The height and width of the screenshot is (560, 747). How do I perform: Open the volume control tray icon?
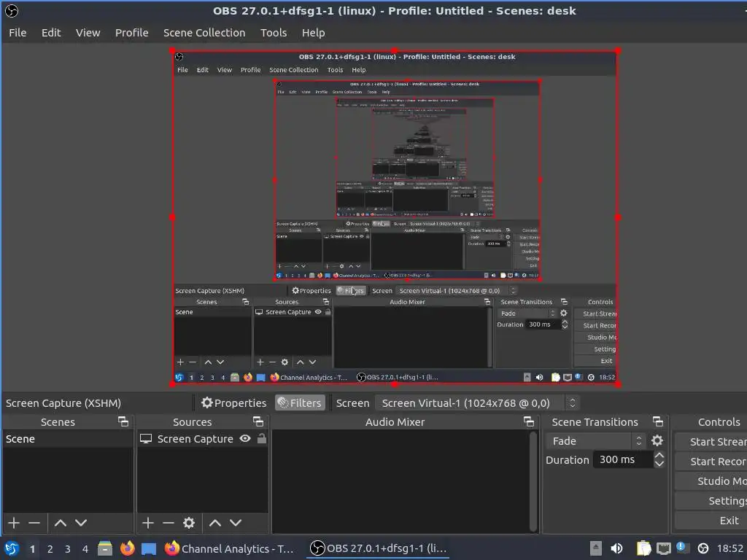point(616,548)
